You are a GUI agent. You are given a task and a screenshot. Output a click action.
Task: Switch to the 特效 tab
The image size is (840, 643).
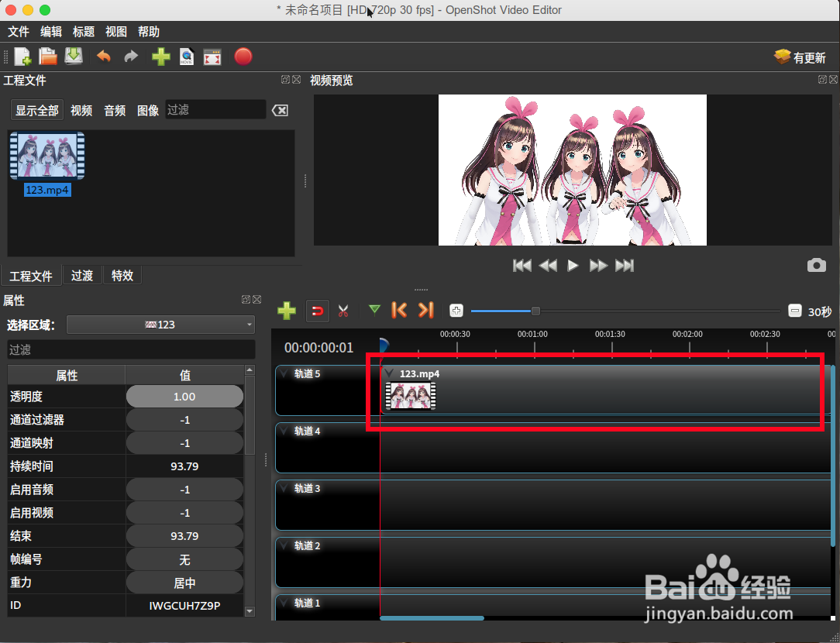[x=122, y=276]
